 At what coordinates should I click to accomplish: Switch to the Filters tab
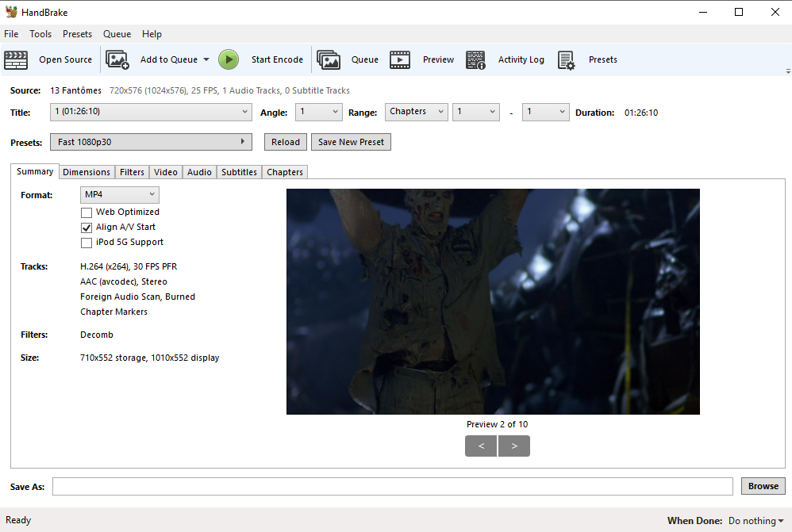pyautogui.click(x=132, y=172)
